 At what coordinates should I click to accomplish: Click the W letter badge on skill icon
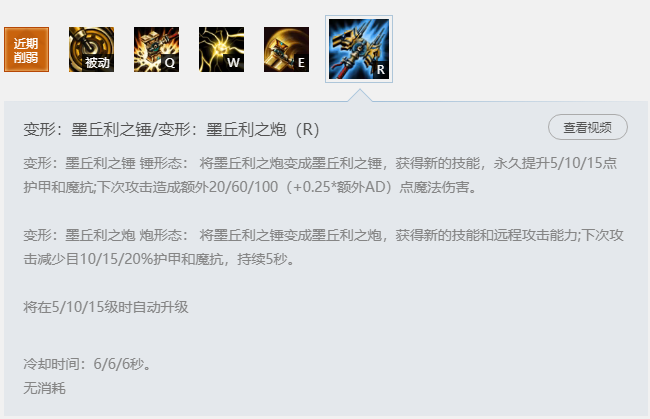coord(233,63)
